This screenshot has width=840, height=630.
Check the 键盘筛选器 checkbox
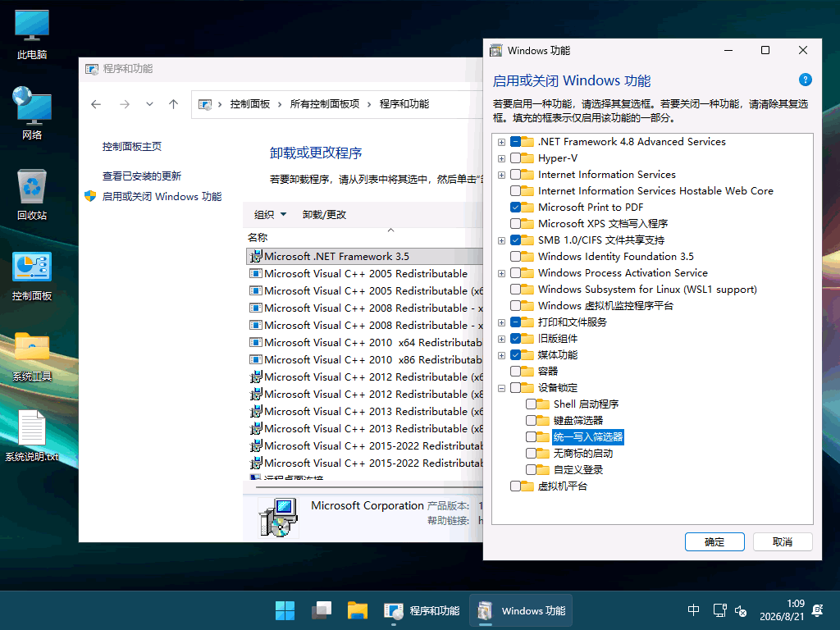tap(531, 421)
